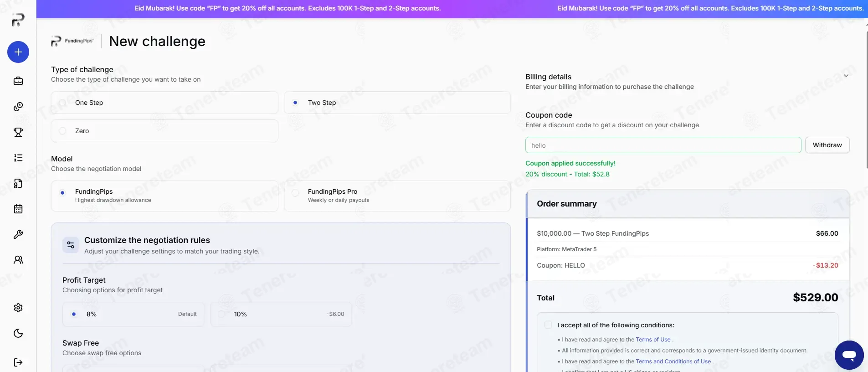Select the Zero challenge type
Screen dimensions: 868x372
coord(164,131)
